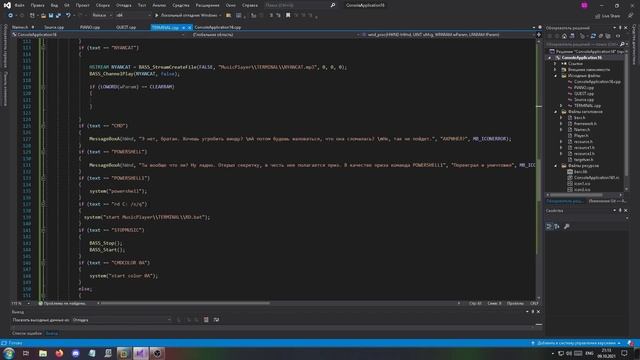Click the Live Share button

click(x=607, y=16)
